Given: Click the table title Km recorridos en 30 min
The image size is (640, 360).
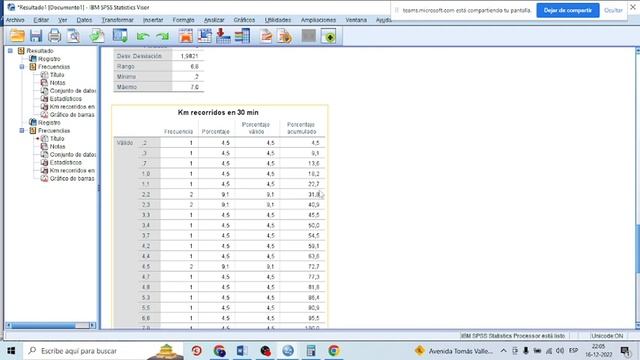Looking at the screenshot, I should 218,112.
